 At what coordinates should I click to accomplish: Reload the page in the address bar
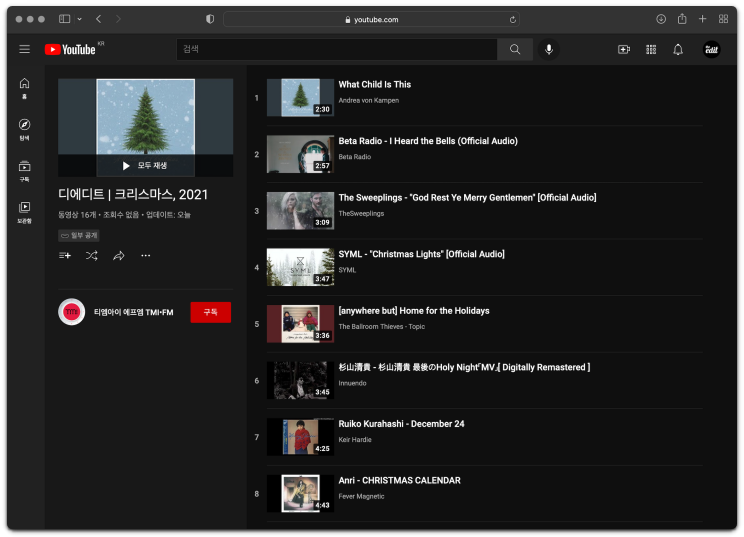(512, 19)
